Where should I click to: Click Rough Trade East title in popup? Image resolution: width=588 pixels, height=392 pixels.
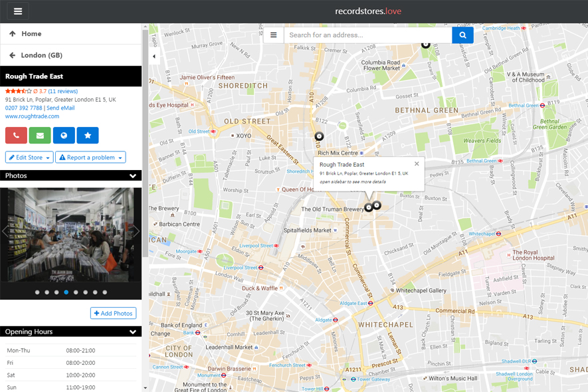342,165
